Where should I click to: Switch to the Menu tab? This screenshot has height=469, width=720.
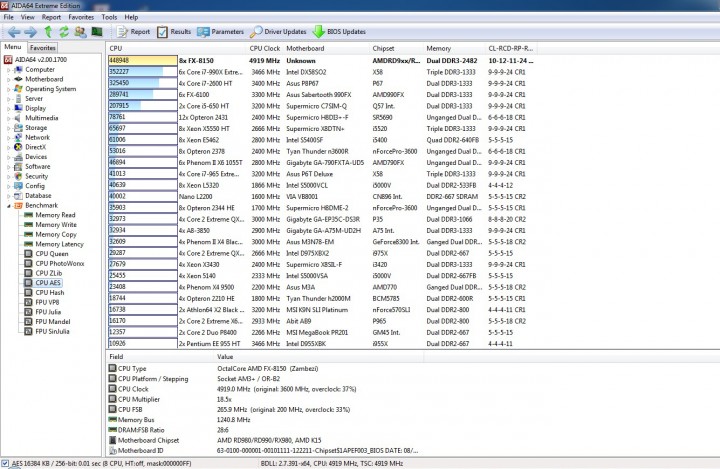coord(13,47)
